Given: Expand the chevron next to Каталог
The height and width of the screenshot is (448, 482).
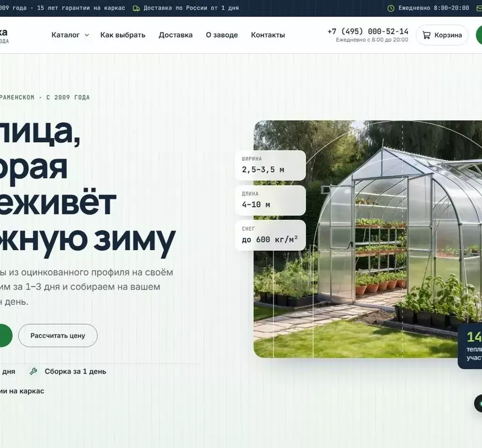Looking at the screenshot, I should coord(87,35).
